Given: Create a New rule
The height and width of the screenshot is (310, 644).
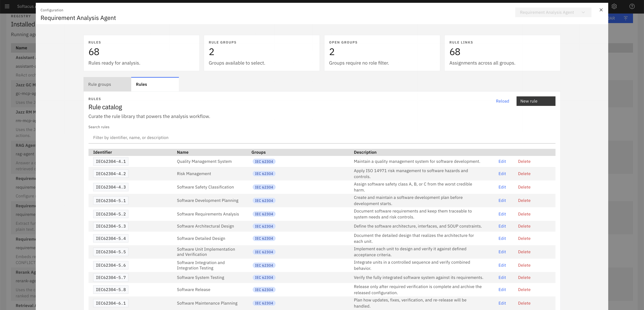Looking at the screenshot, I should tap(536, 101).
